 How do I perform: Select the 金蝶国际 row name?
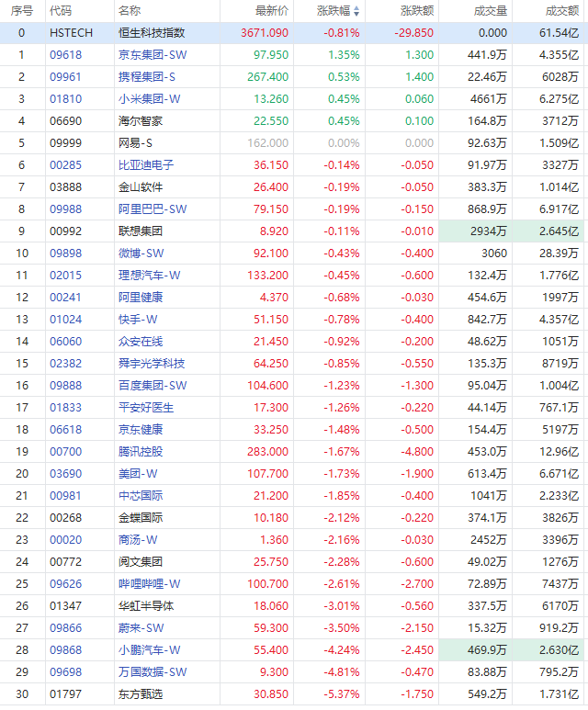[141, 517]
